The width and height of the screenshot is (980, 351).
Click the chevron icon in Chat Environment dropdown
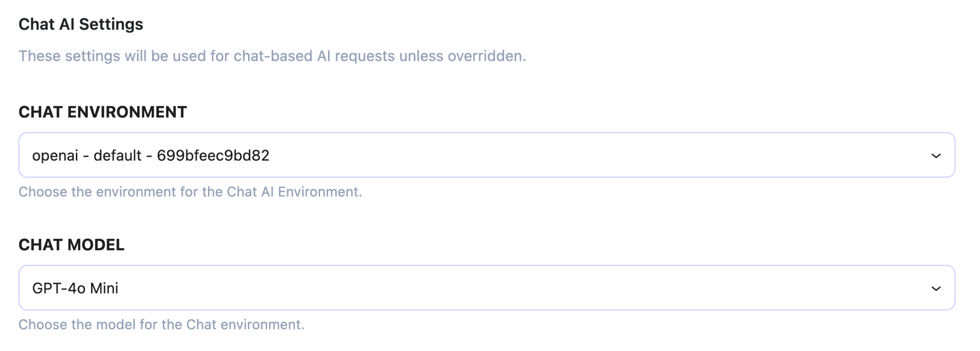936,156
